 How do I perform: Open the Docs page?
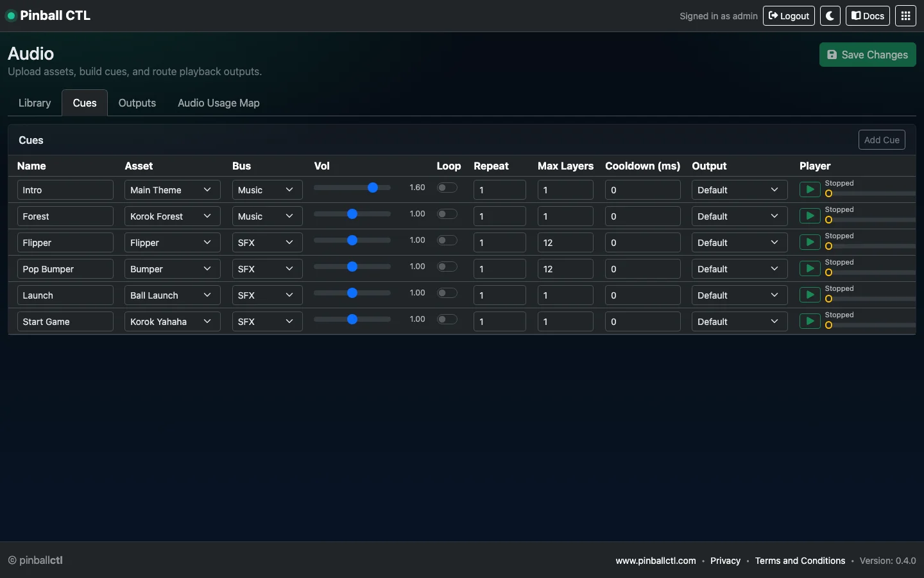pyautogui.click(x=868, y=15)
